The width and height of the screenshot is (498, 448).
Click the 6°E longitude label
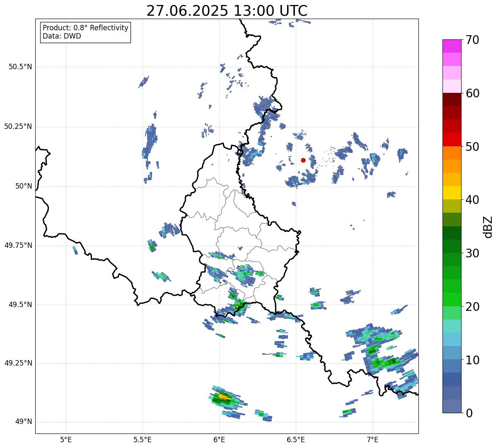point(219,440)
